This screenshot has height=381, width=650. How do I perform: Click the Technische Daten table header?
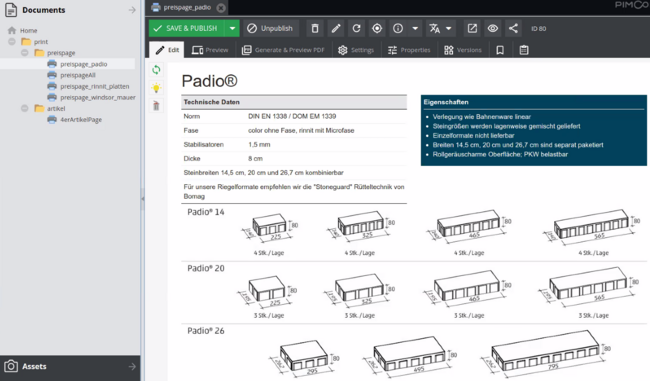[294, 102]
